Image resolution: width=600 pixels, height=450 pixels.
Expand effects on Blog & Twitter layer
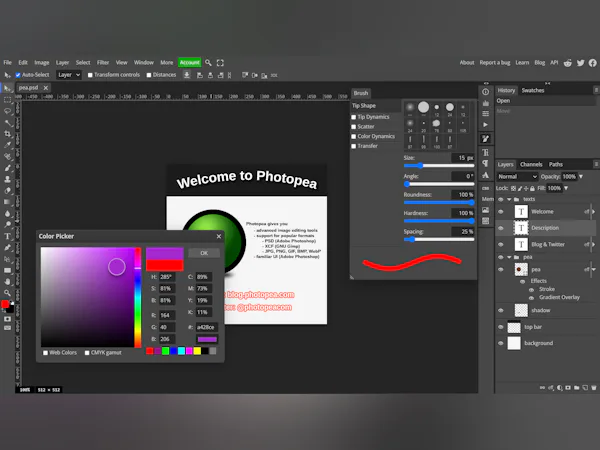(x=593, y=245)
